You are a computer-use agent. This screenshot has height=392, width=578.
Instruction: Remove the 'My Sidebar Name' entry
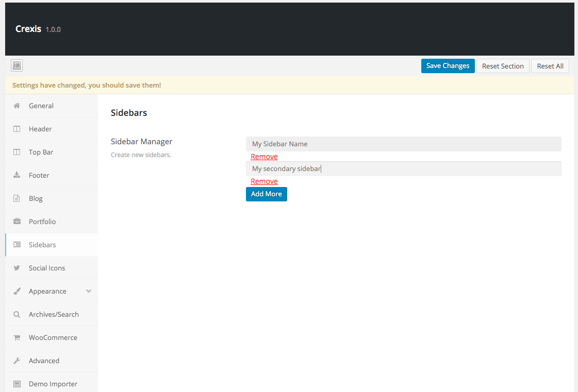click(x=264, y=157)
